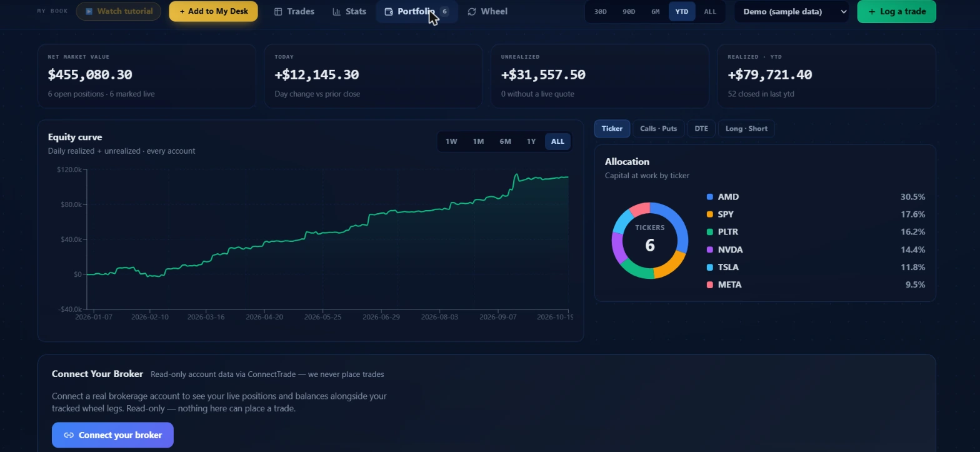
Task: Click the Equity curve heading
Action: (75, 138)
